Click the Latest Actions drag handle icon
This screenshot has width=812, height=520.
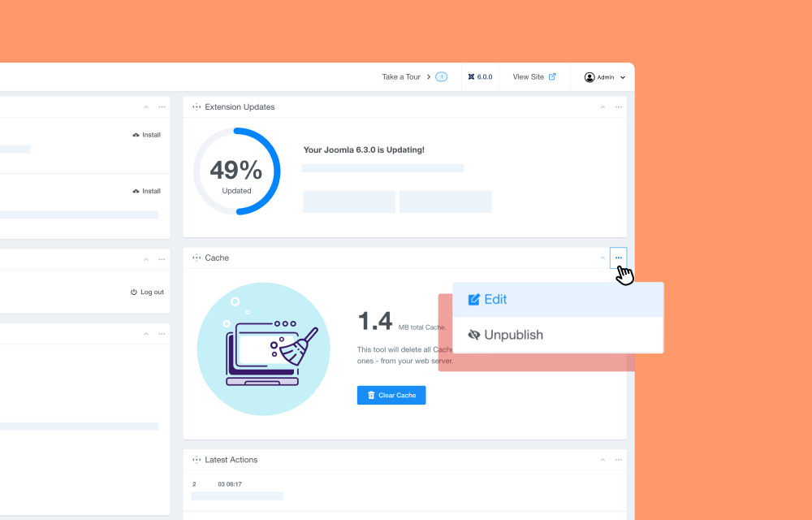tap(197, 460)
